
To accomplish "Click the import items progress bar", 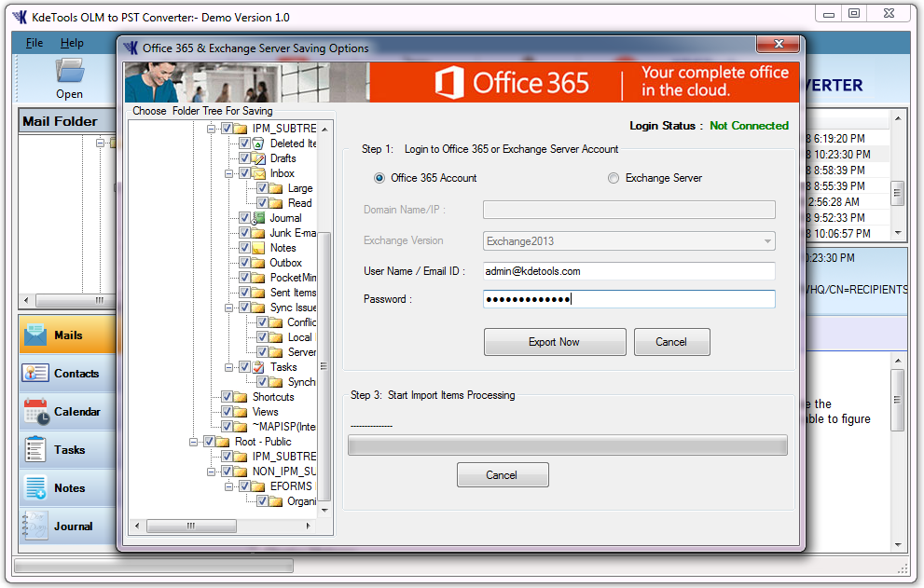I will click(568, 445).
